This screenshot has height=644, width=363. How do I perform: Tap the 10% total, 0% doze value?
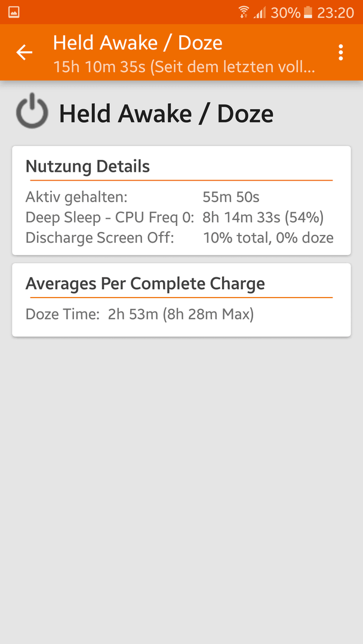(269, 237)
